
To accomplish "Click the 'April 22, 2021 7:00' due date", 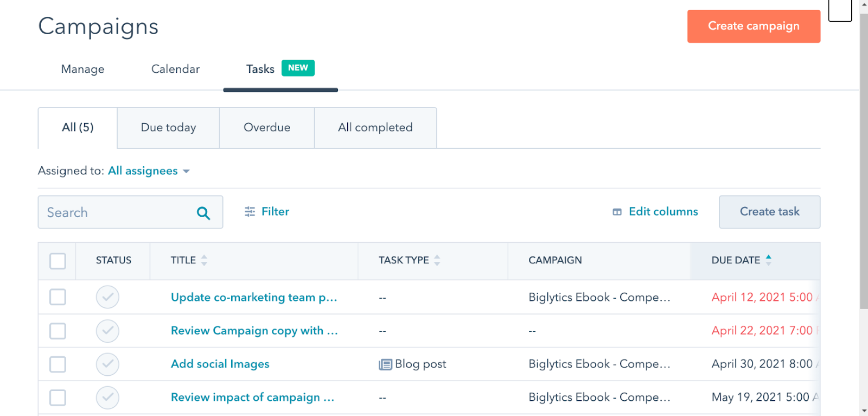I will tap(762, 331).
